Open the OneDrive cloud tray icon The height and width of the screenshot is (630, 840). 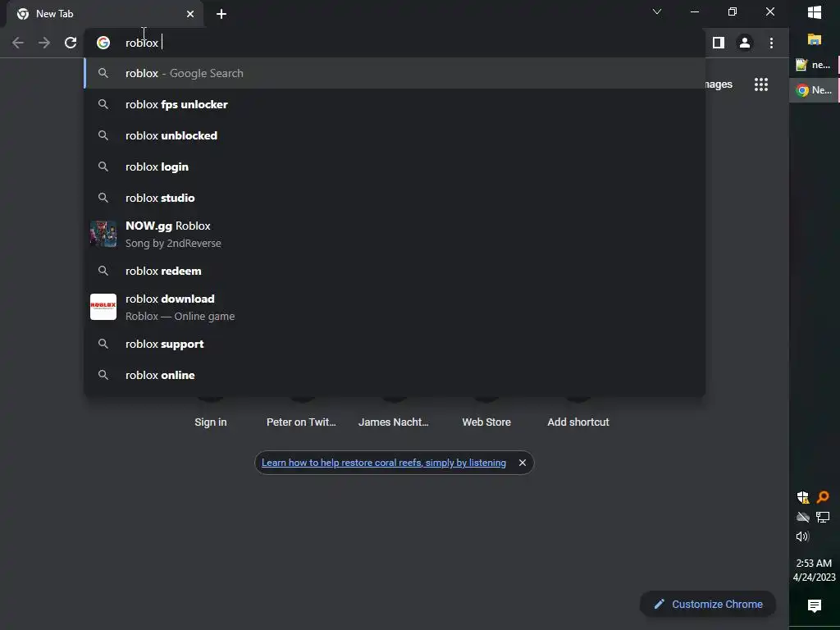(x=802, y=517)
